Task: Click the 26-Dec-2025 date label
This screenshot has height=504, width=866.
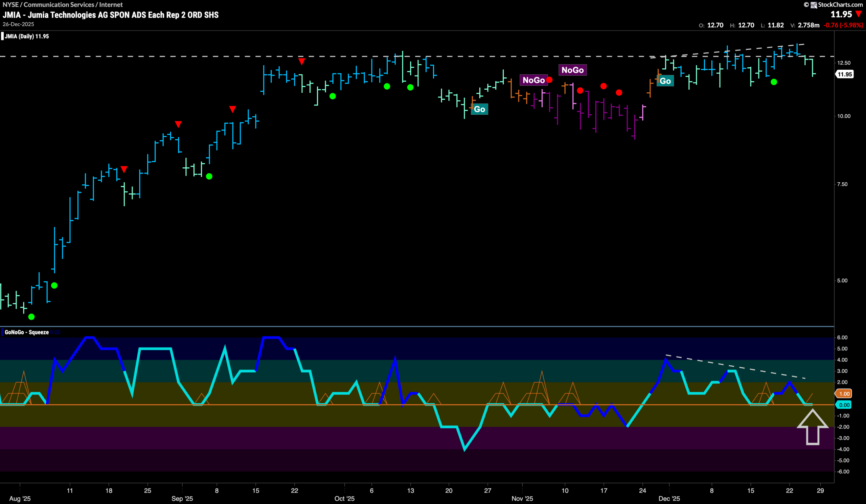Action: point(18,24)
